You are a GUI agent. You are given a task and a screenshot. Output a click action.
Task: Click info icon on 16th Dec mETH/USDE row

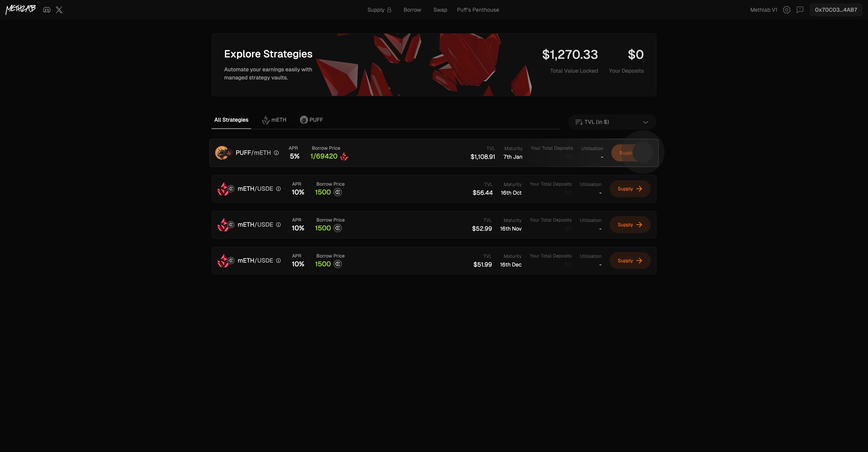[x=278, y=261]
